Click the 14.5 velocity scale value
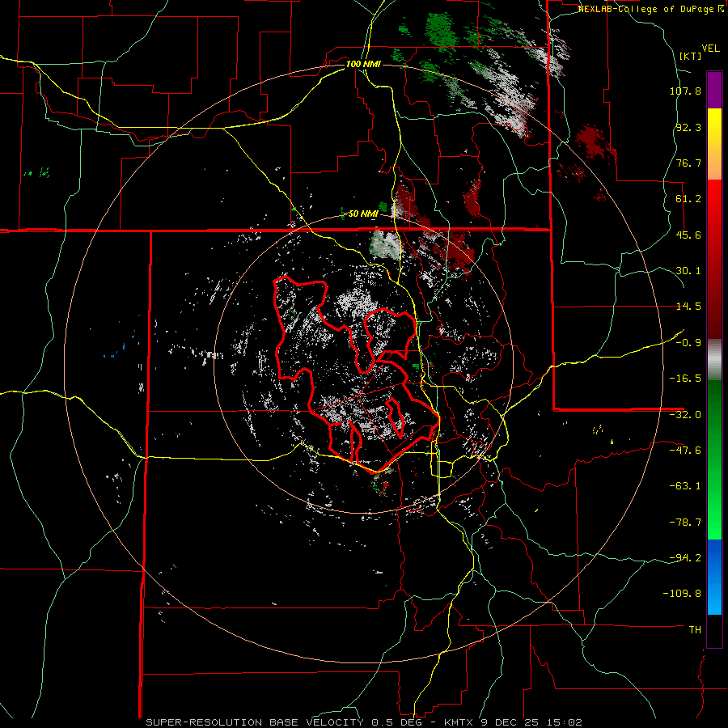The width and height of the screenshot is (728, 728). click(x=688, y=307)
